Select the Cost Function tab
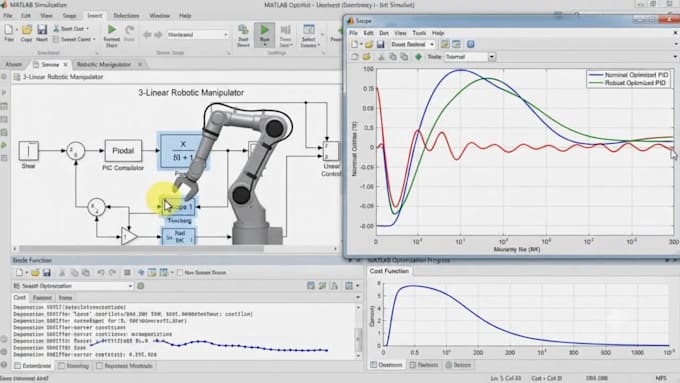This screenshot has width=680, height=383. 389,271
